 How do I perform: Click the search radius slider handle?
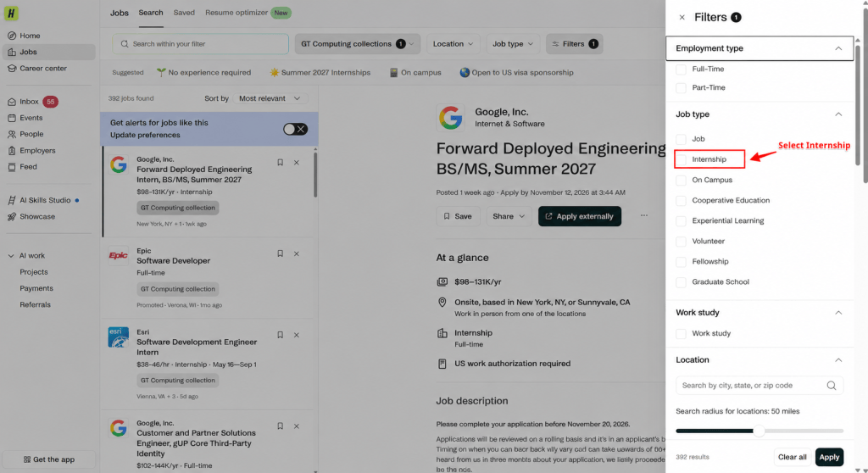pos(759,431)
